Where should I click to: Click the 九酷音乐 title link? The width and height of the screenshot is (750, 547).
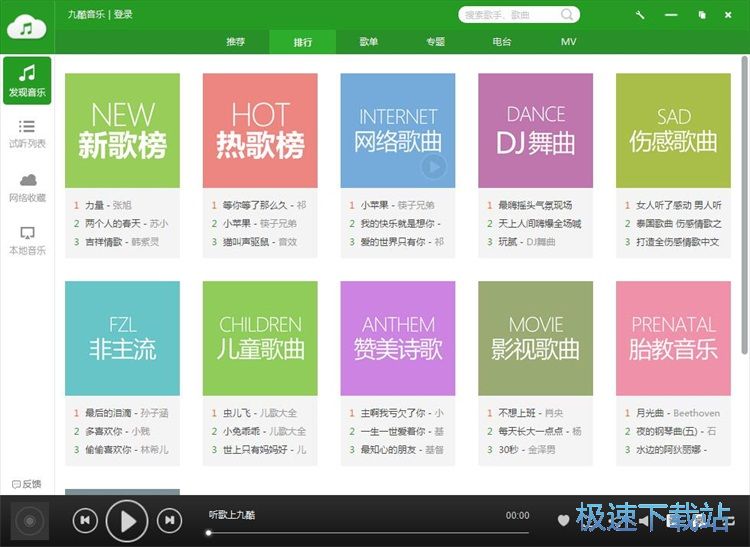pyautogui.click(x=86, y=14)
